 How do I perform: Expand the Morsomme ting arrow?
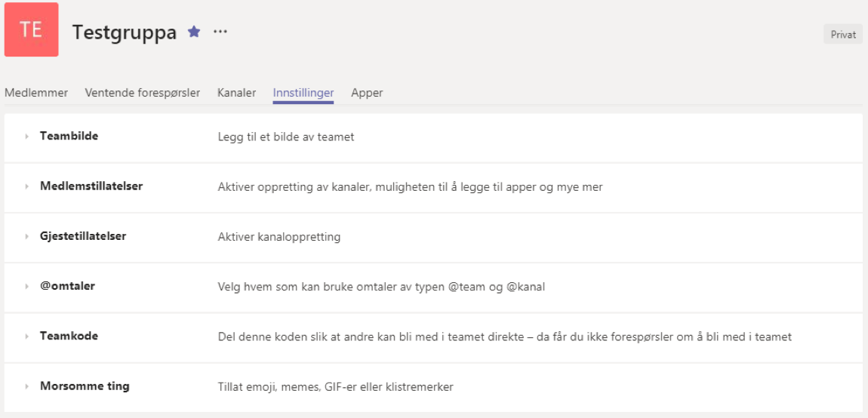pyautogui.click(x=26, y=386)
